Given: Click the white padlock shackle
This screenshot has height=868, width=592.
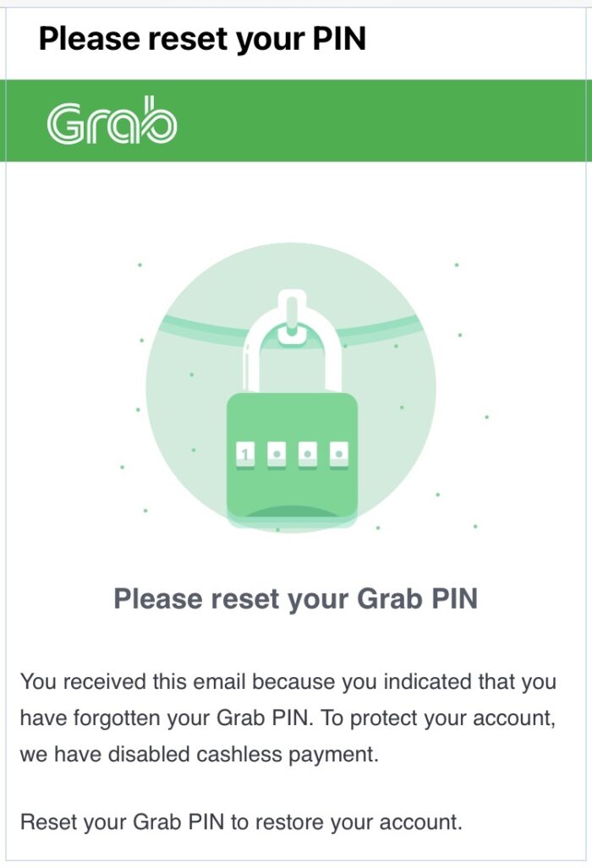Looking at the screenshot, I should [292, 338].
